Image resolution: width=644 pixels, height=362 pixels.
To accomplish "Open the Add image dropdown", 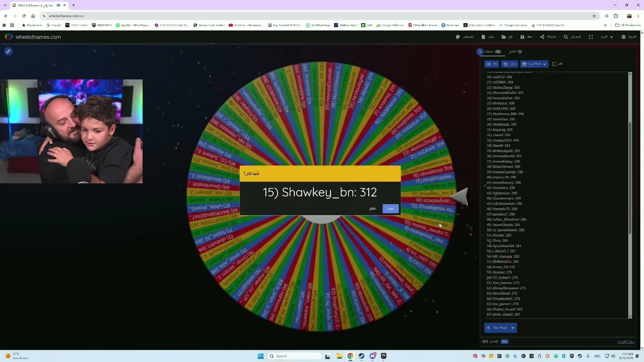I will (534, 64).
